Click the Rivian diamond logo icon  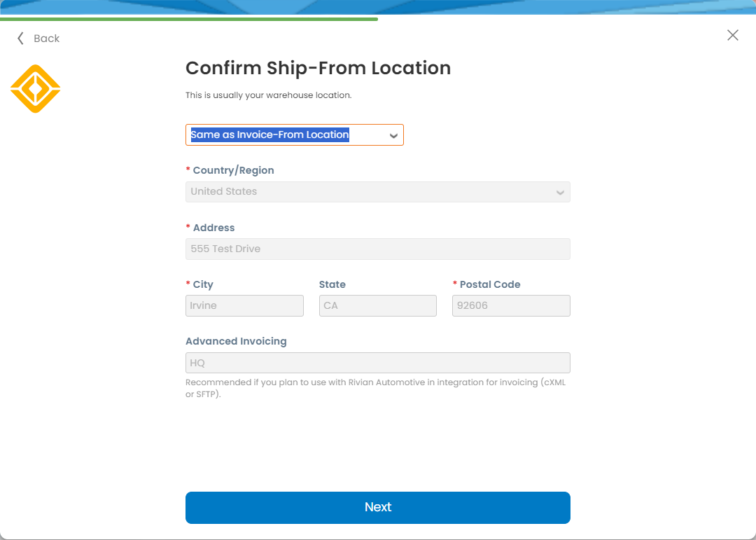click(35, 88)
